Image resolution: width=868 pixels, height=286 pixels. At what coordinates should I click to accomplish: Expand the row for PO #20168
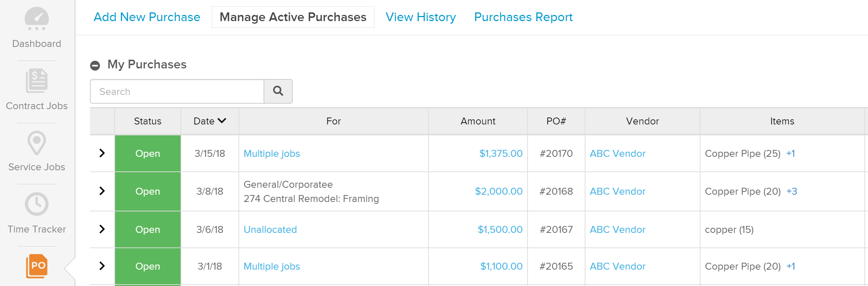(x=102, y=191)
